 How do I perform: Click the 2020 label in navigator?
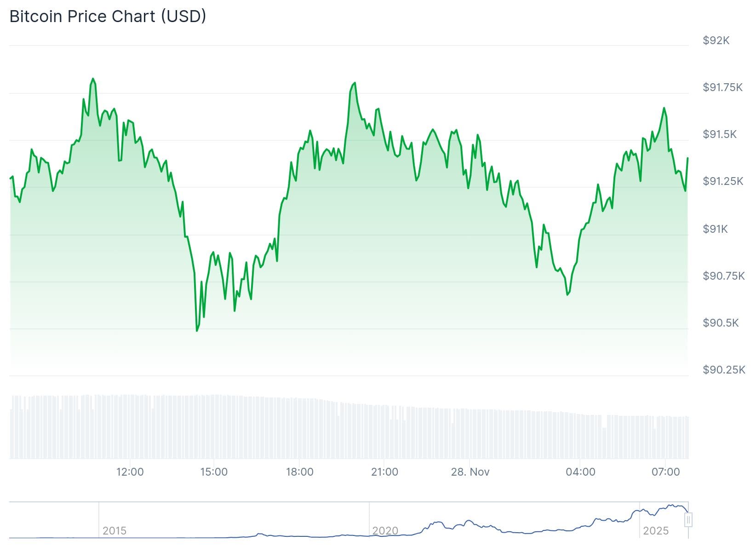[x=385, y=531]
